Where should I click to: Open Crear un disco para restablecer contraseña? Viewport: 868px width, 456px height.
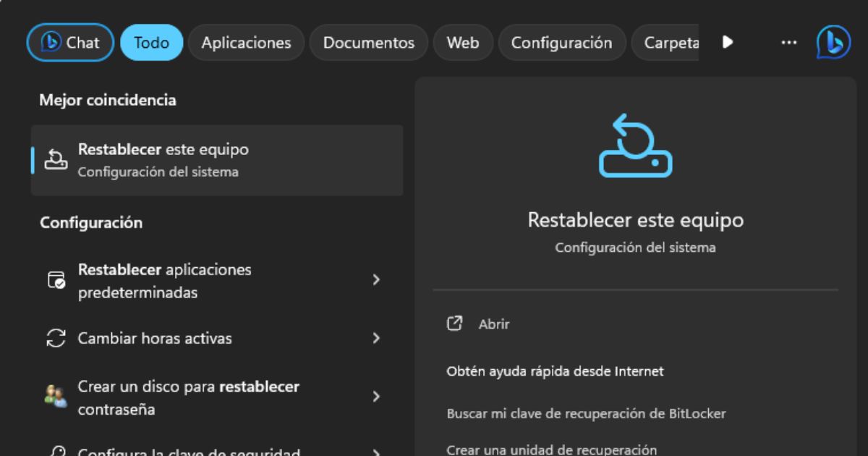[217, 397]
